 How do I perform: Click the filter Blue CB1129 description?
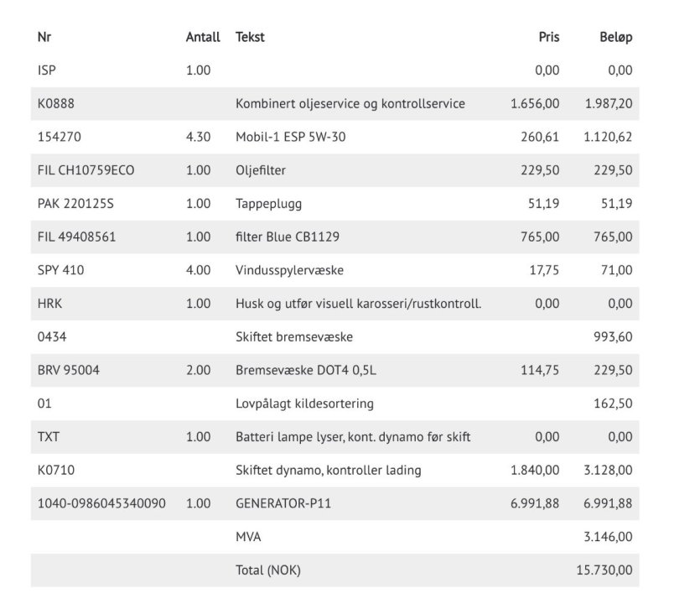pos(287,237)
